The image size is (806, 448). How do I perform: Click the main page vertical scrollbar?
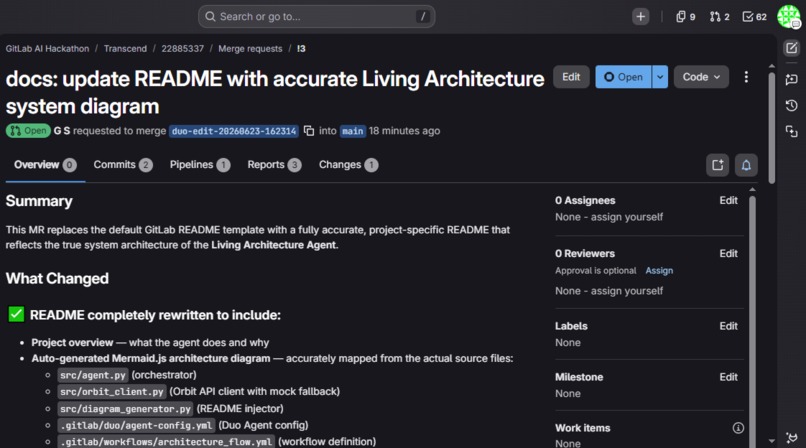(x=772, y=128)
